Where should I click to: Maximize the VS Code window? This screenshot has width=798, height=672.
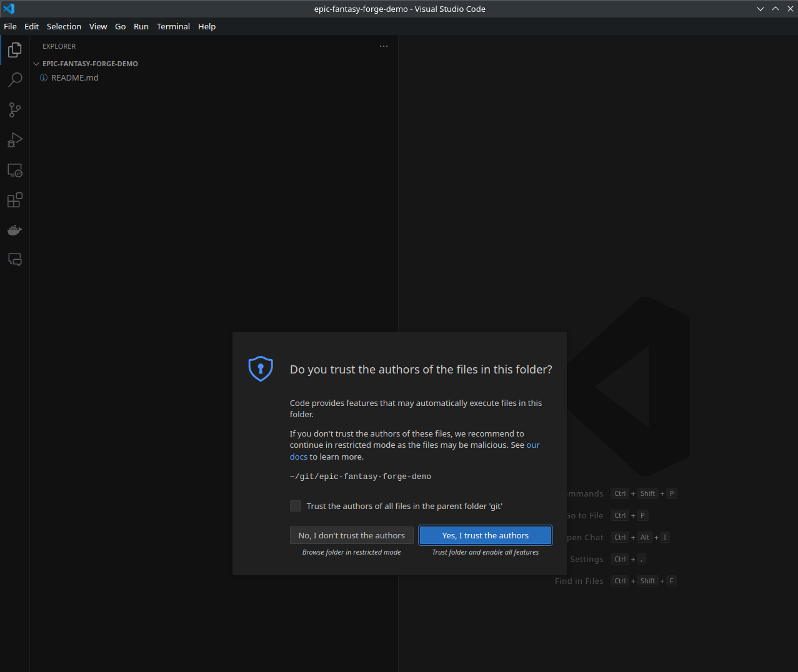click(776, 9)
